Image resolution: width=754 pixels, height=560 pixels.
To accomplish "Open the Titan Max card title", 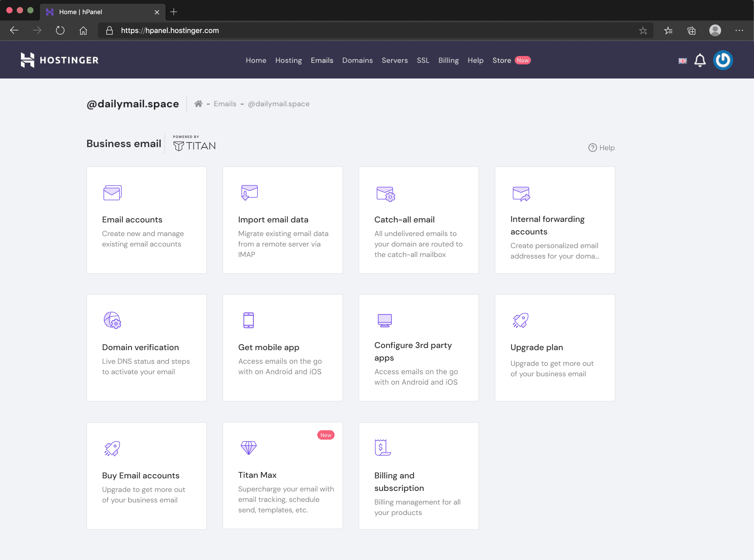I will coord(257,475).
